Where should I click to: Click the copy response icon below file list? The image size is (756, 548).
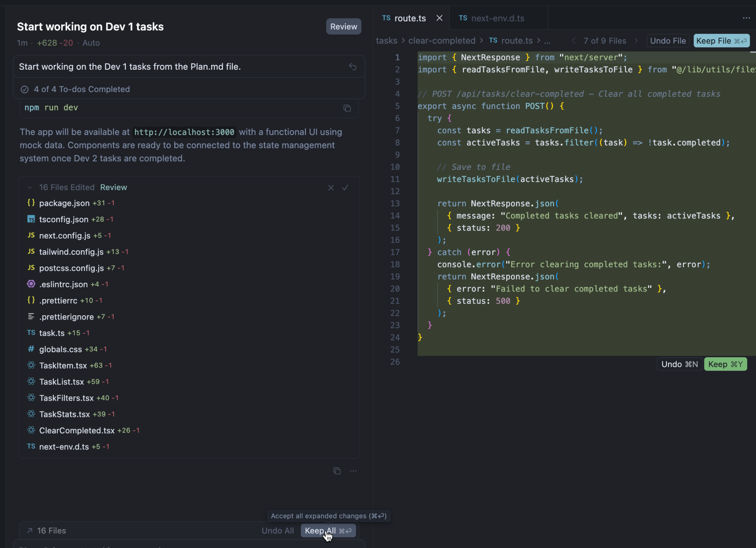337,471
